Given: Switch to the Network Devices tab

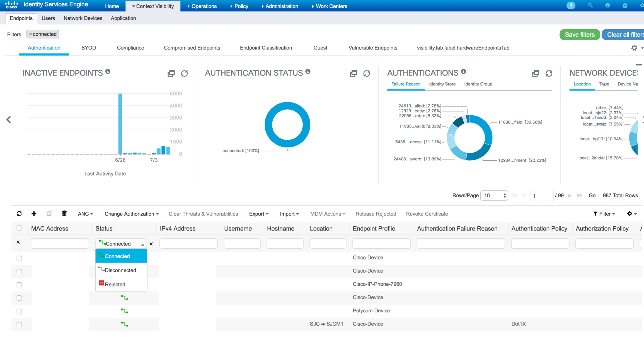Looking at the screenshot, I should (83, 18).
